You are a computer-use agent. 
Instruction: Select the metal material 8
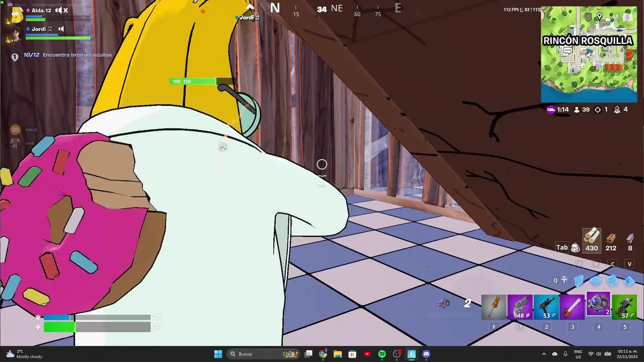click(x=630, y=242)
